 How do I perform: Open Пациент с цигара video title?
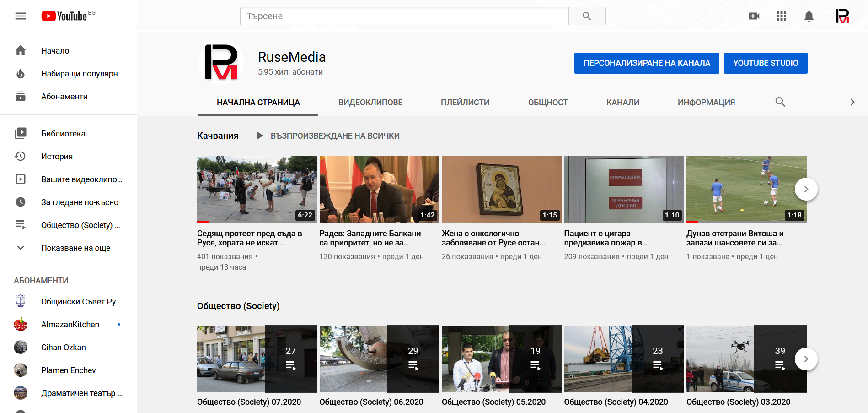coord(606,238)
